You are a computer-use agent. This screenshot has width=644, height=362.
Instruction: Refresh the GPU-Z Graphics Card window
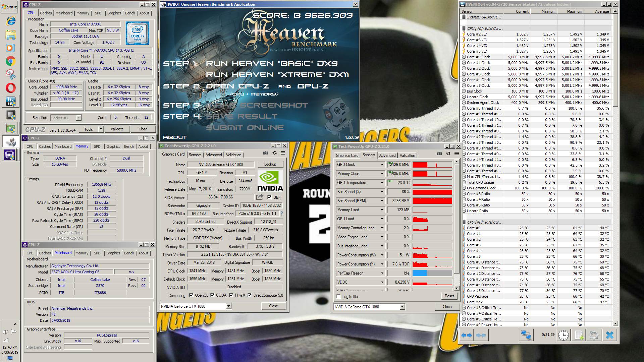coord(274,153)
